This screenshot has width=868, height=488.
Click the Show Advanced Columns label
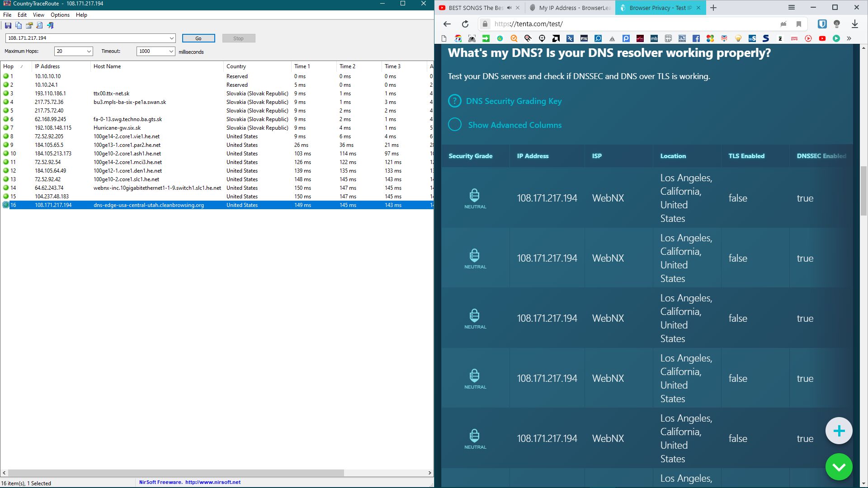[x=515, y=125]
